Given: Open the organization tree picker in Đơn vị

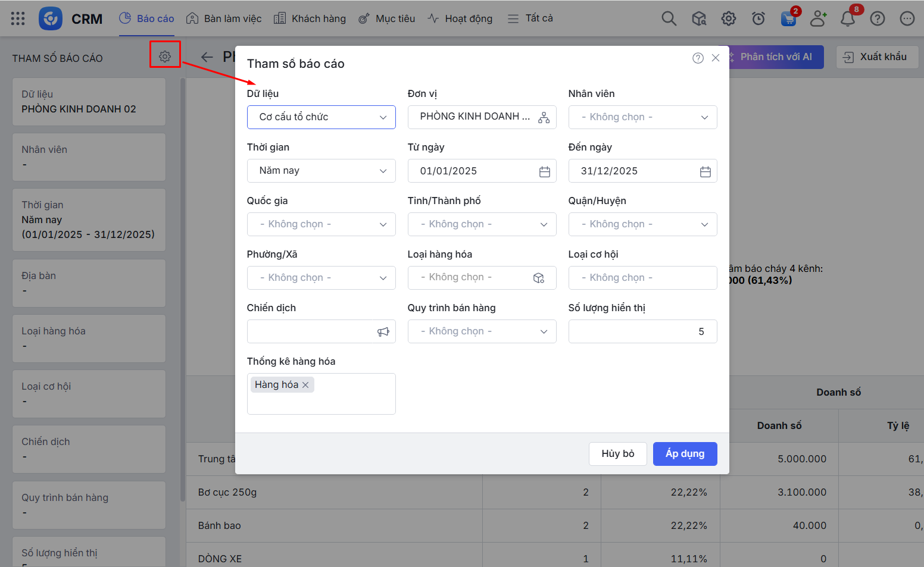Looking at the screenshot, I should 544,117.
